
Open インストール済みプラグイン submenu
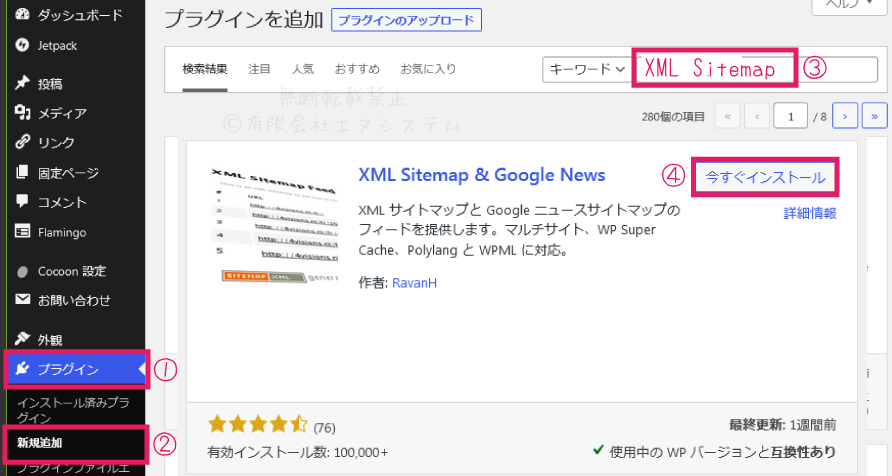coord(73,410)
